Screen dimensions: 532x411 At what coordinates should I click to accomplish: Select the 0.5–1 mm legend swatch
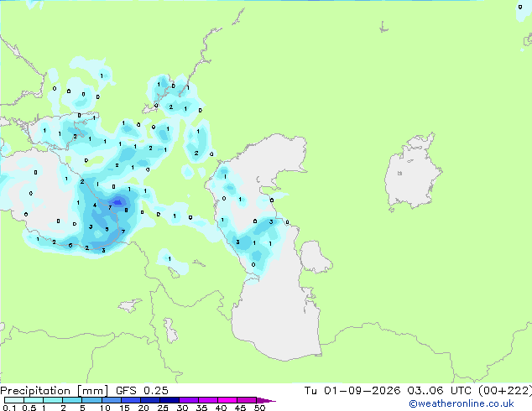(34, 400)
